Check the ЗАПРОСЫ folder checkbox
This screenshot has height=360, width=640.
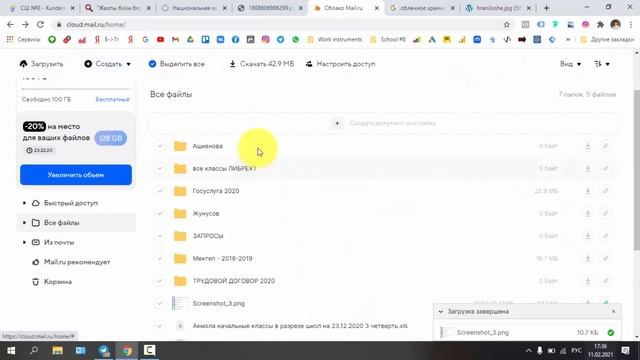click(x=160, y=236)
